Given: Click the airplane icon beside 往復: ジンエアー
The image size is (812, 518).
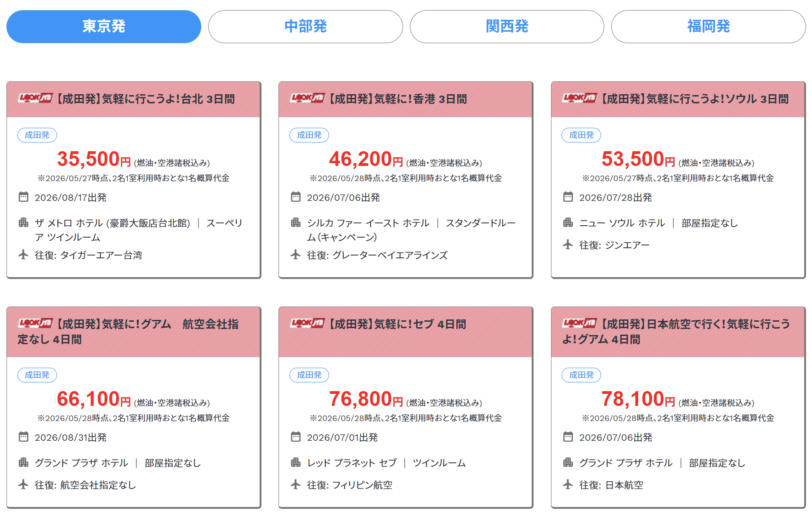Looking at the screenshot, I should 568,245.
